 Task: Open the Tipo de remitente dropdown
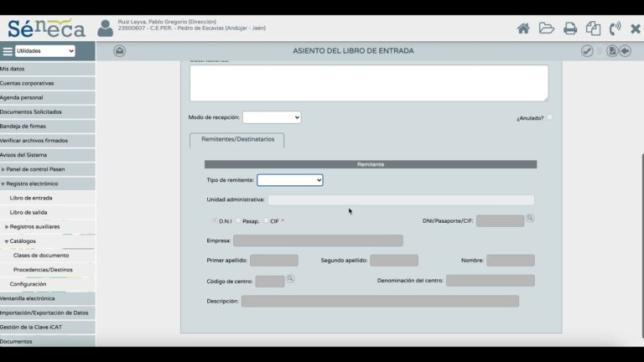[x=290, y=180]
